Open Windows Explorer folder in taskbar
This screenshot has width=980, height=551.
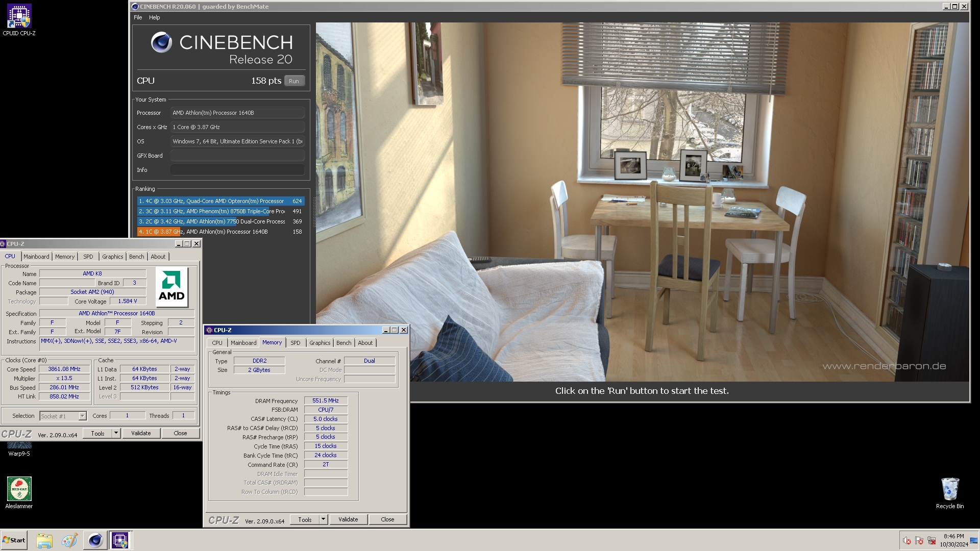[x=44, y=540]
